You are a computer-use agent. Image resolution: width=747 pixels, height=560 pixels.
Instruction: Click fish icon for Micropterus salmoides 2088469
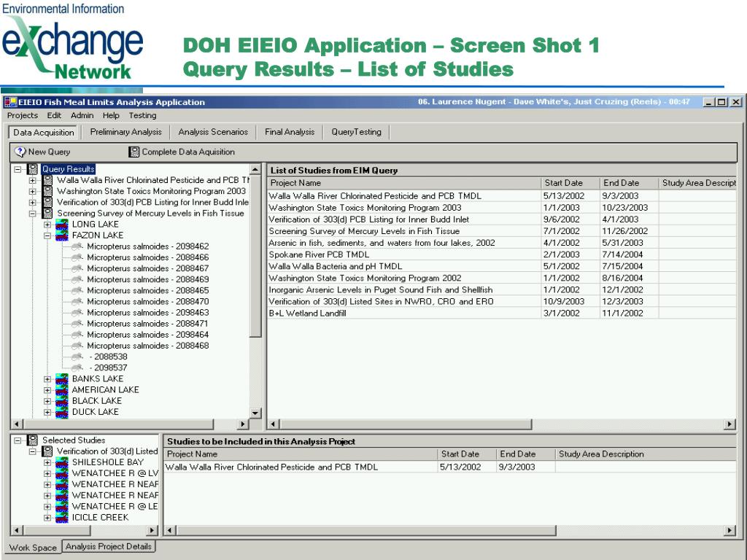click(x=77, y=279)
